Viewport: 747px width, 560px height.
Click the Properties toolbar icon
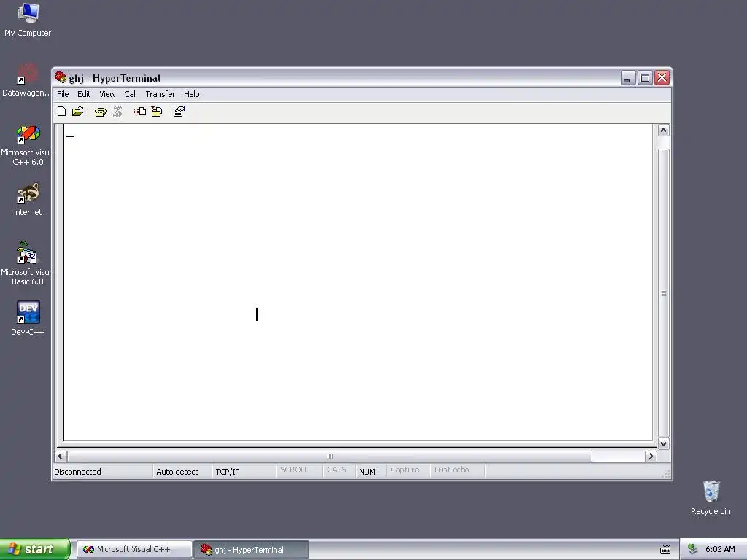tap(179, 112)
